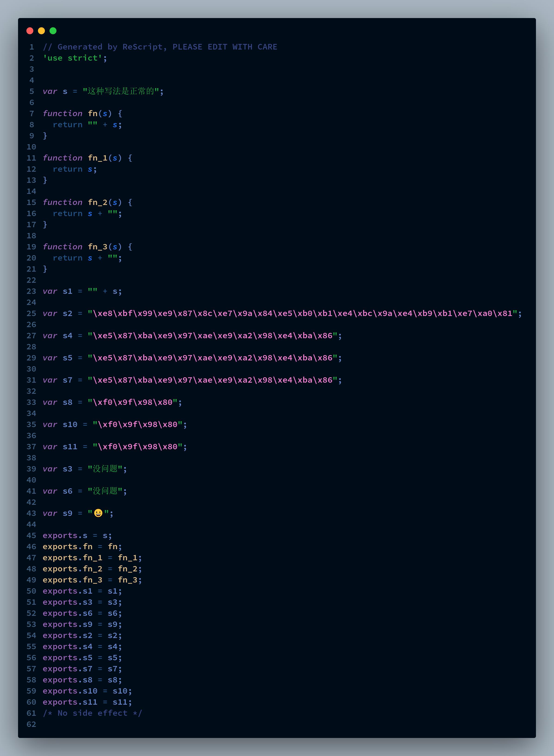Screen dimensions: 554x756
Task: Click variable name s10 declaration
Action: (x=70, y=424)
